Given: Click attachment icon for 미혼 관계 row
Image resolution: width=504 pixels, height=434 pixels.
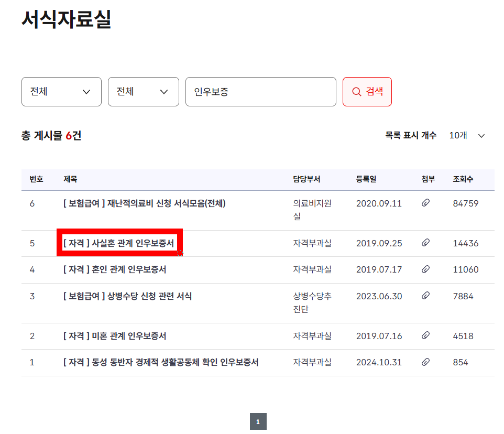Looking at the screenshot, I should [425, 335].
